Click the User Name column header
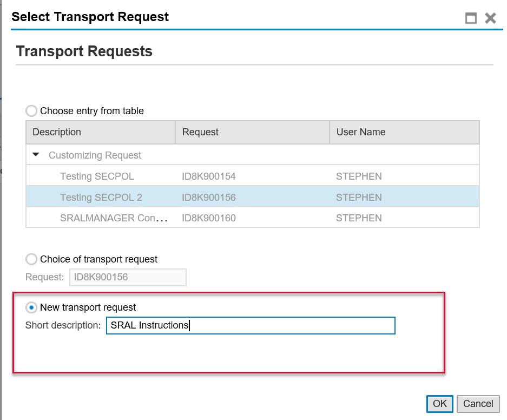The height and width of the screenshot is (420, 507). click(404, 132)
